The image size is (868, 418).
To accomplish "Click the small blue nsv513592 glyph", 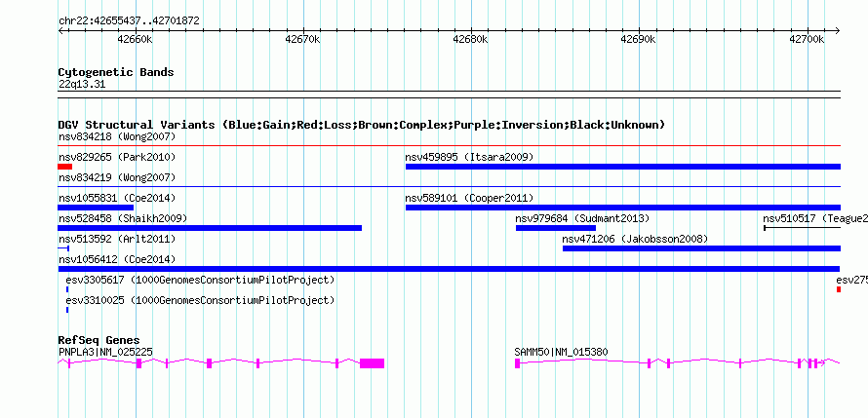I will pyautogui.click(x=63, y=248).
